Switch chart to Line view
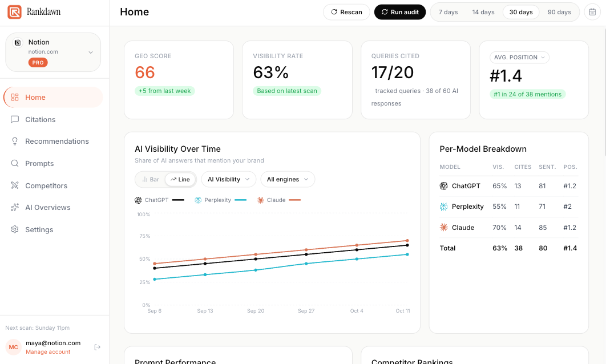The width and height of the screenshot is (606, 364). pos(180,179)
